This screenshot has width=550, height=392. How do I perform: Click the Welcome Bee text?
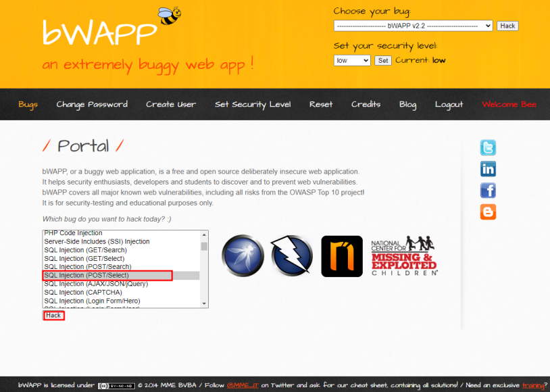point(509,104)
